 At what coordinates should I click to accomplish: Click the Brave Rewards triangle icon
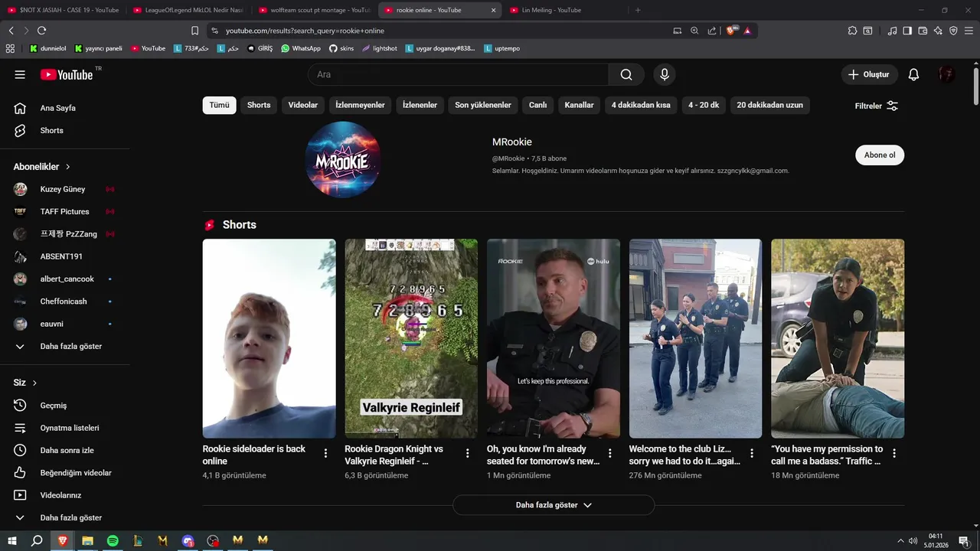click(x=747, y=31)
